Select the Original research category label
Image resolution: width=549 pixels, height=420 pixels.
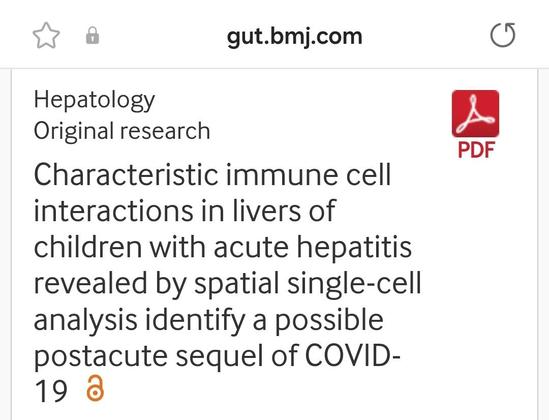(122, 132)
